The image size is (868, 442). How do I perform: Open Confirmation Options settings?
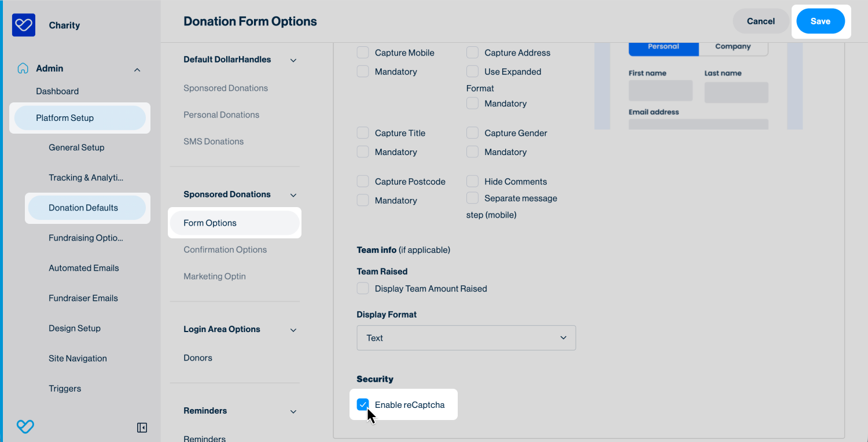225,250
